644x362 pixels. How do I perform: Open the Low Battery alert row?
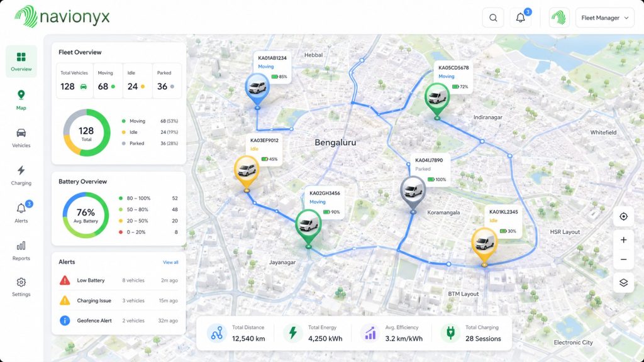[x=119, y=280]
